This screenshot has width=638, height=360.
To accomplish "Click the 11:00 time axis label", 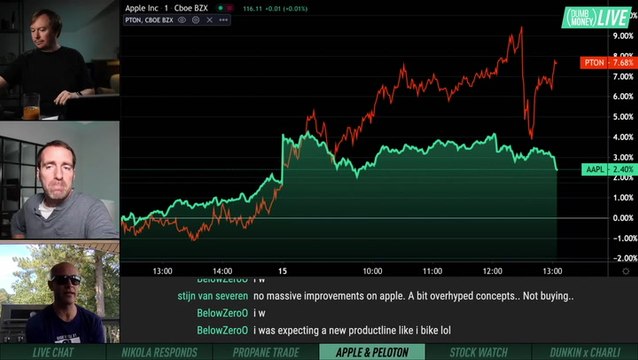I will (x=432, y=271).
